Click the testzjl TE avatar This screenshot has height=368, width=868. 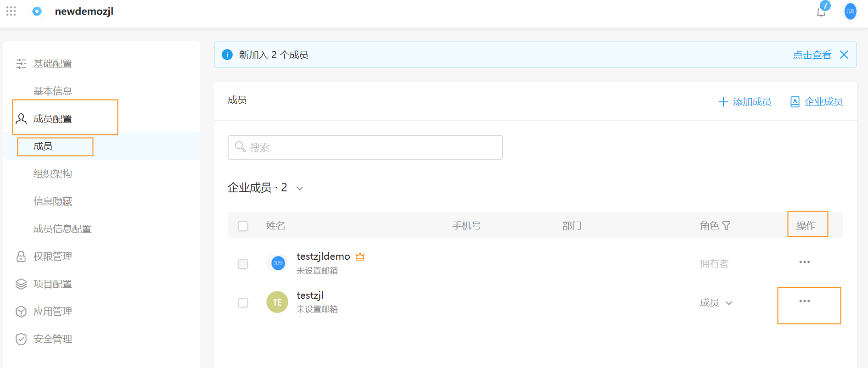click(277, 302)
